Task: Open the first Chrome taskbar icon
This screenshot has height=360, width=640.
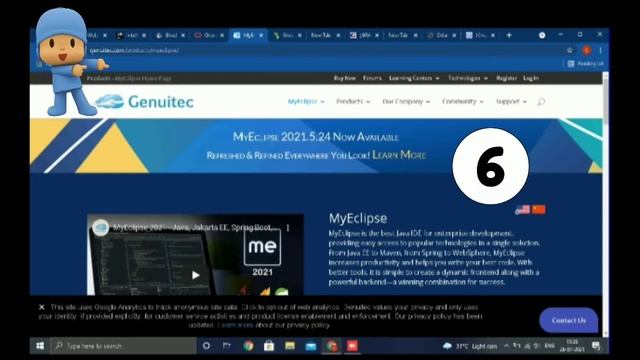Action: (248, 346)
